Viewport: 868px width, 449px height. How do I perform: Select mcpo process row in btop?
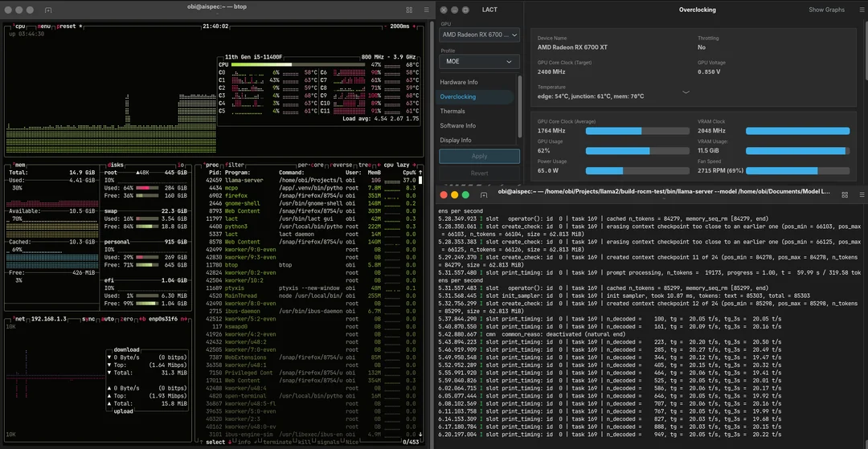coord(309,188)
